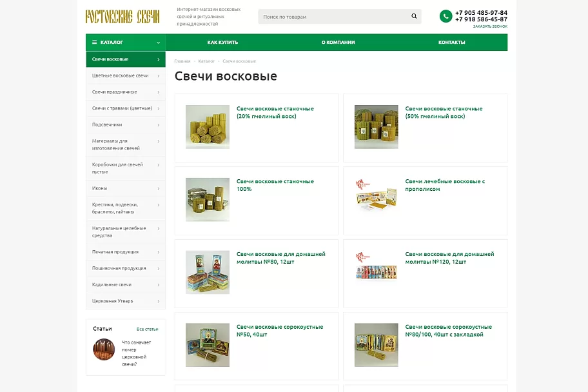This screenshot has height=392, width=588.
Task: Select Коробочки для свечей пустые category
Action: [126, 168]
